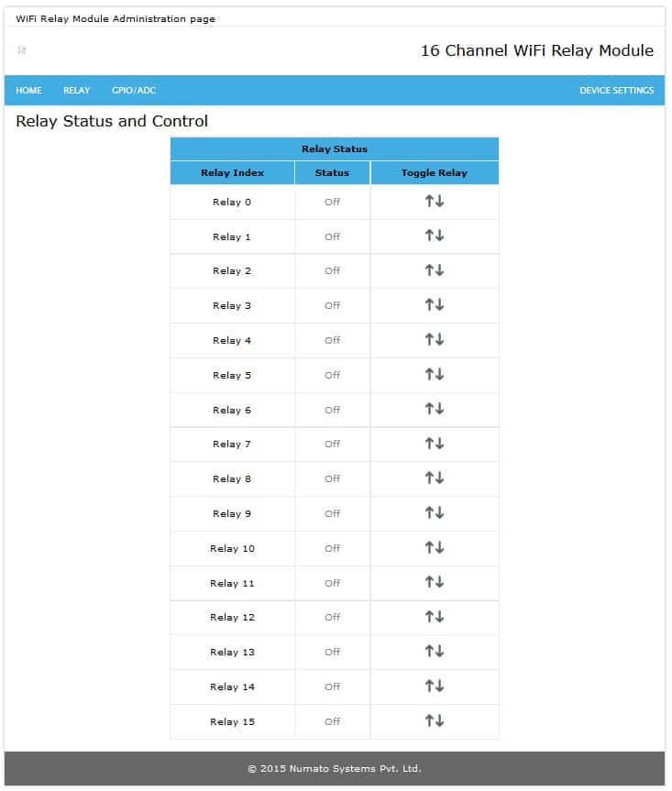Toggle Relay 11 arrows icon
Screen dimensions: 672x791
(435, 583)
